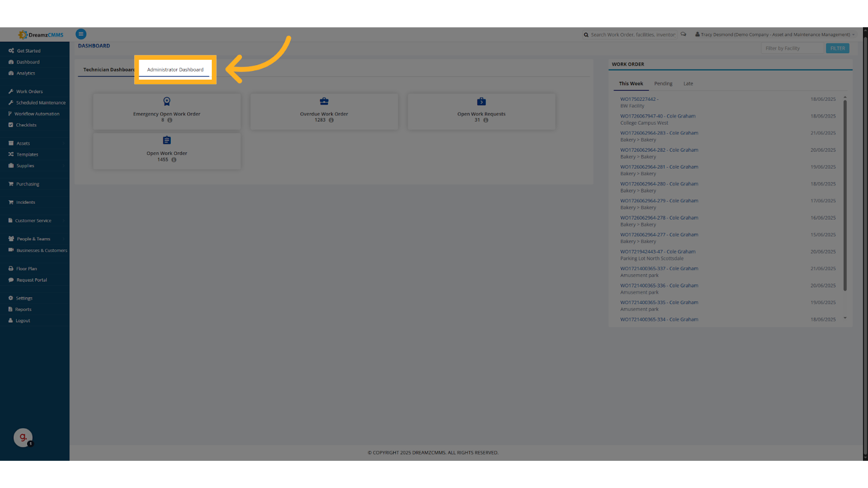Click the work order list scrollbar

click(845, 195)
